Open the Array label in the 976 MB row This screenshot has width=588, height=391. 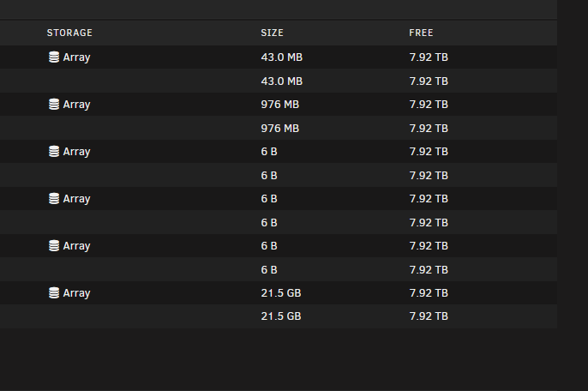pyautogui.click(x=76, y=105)
